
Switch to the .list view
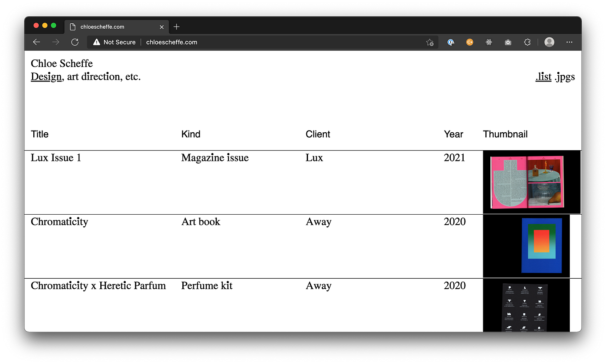543,77
